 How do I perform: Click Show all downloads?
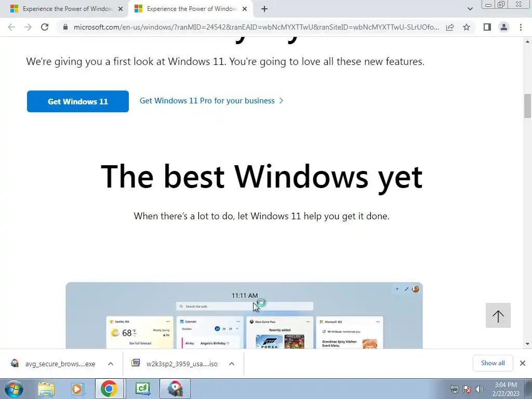click(493, 363)
